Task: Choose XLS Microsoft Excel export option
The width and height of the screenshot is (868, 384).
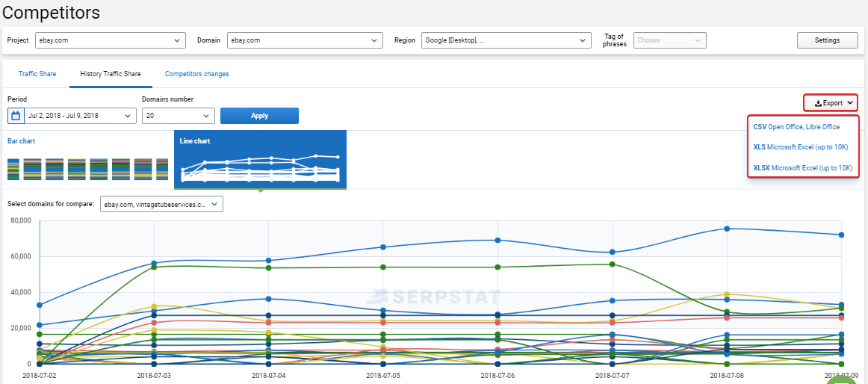Action: click(x=801, y=147)
